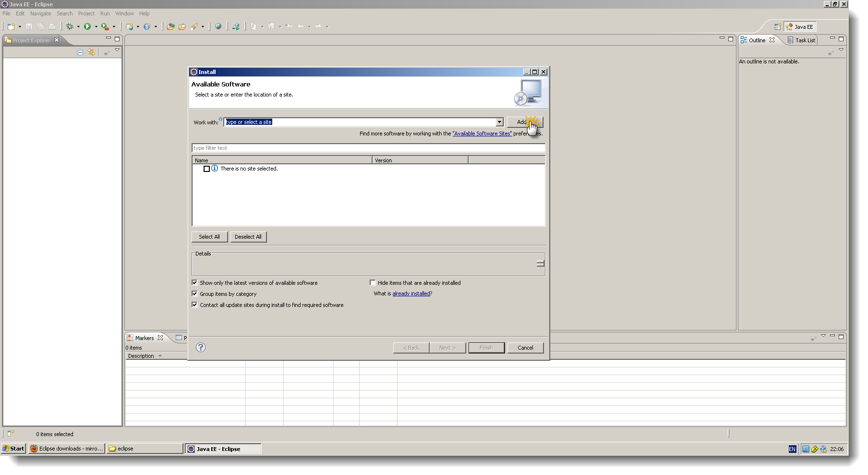Screen dimensions: 868x475
Task: Toggle Link with Editor in Project Explorer
Action: [91, 52]
